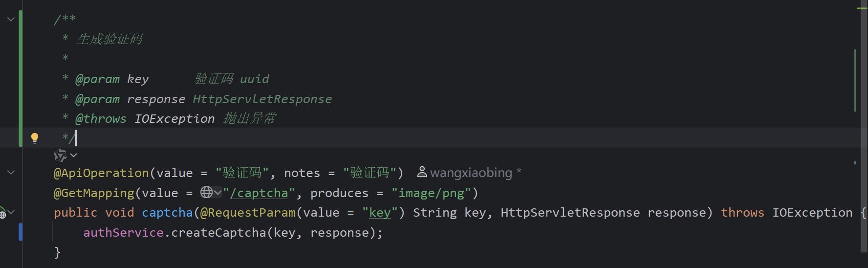Click the public keyword of the captcha method
Viewport: 868px width, 268px height.
pos(76,213)
